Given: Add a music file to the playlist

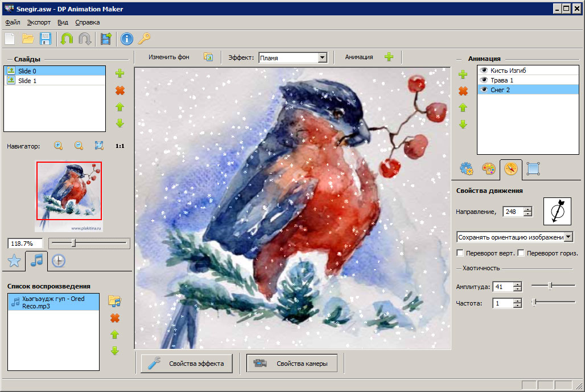Looking at the screenshot, I should pos(115,301).
